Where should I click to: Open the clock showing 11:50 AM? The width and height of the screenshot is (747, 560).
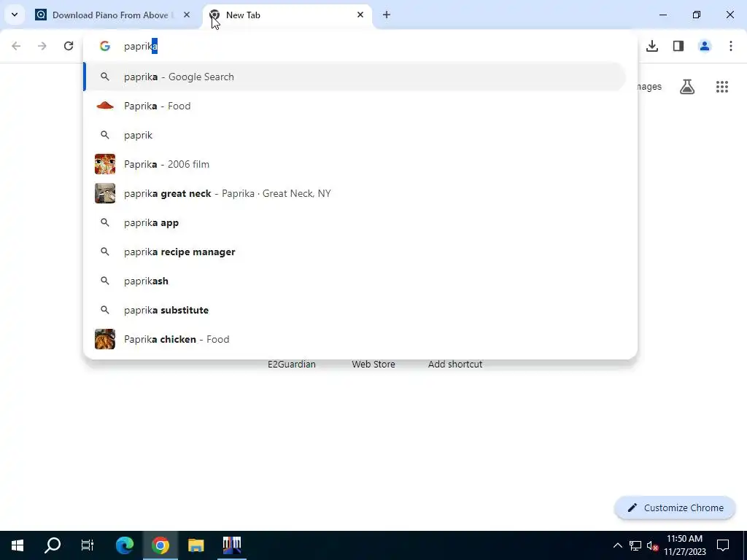click(x=684, y=545)
